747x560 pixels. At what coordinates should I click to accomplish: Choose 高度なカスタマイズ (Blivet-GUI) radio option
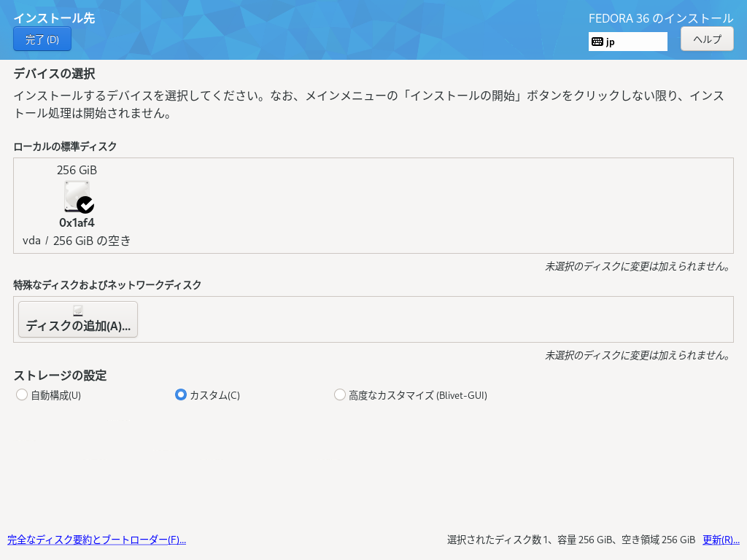(340, 394)
